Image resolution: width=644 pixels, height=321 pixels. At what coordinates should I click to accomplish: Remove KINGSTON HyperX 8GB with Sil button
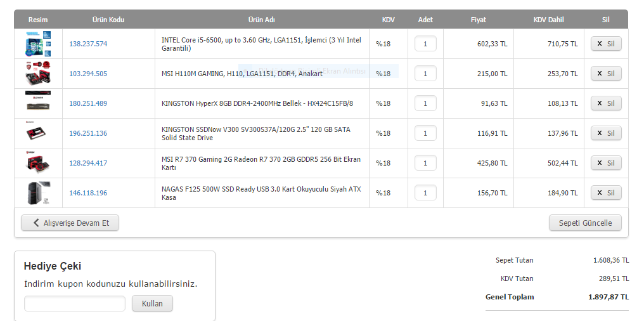[606, 103]
